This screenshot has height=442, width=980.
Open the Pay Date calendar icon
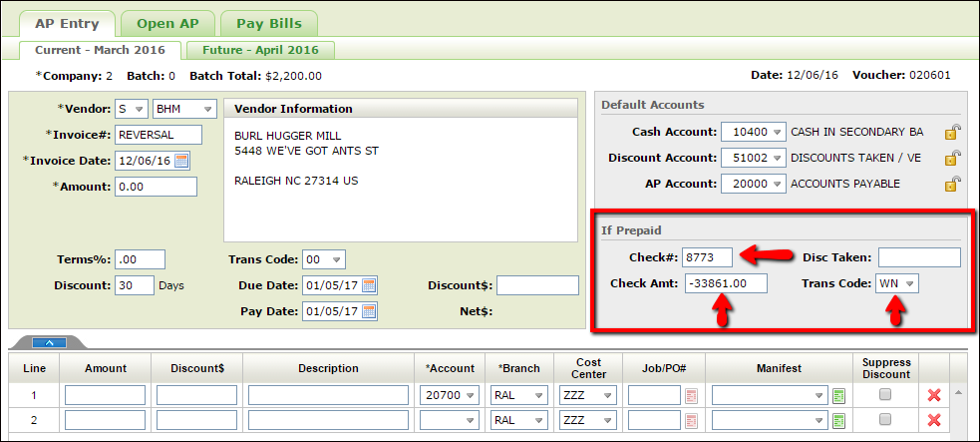click(x=369, y=311)
